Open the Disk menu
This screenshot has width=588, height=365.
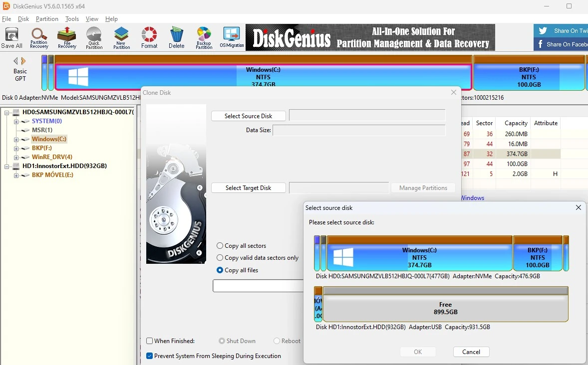click(x=23, y=19)
